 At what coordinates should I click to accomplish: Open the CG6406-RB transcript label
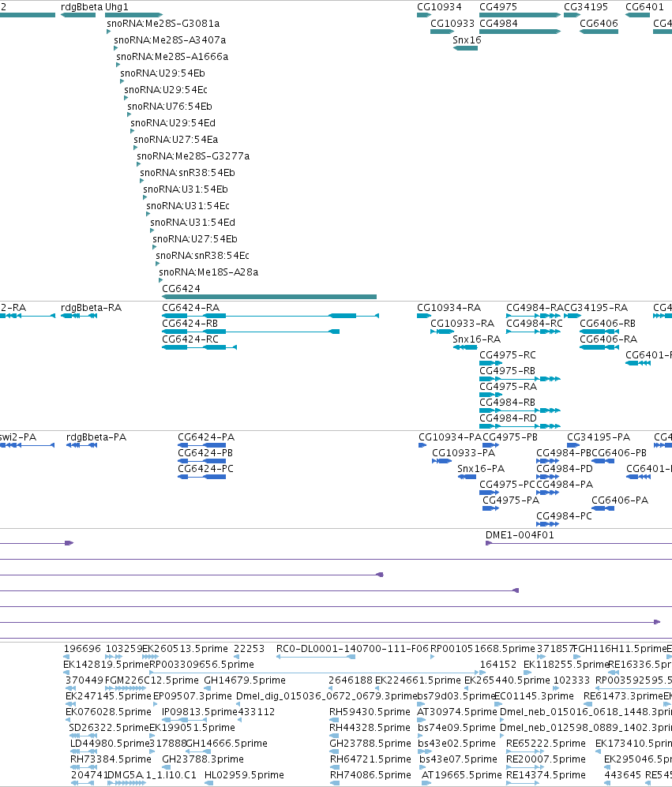coord(607,324)
